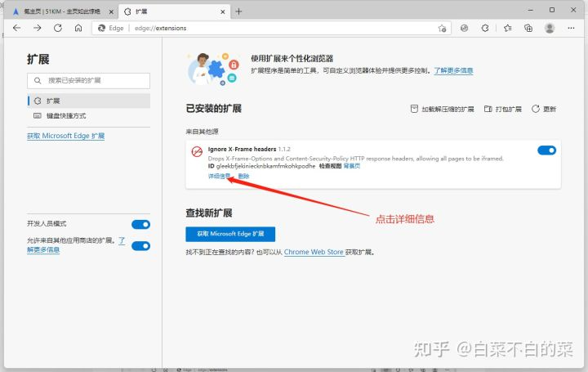
Task: Click the blue 获取 Microsoft Edge 扩展 button
Action: [230, 234]
